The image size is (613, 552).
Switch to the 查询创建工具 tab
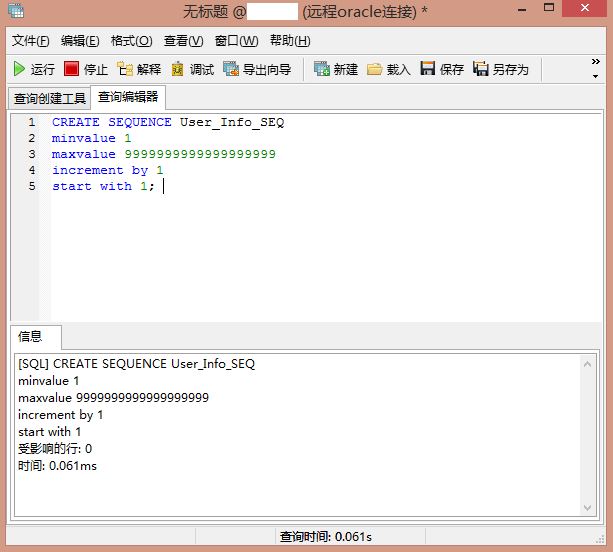(50, 98)
